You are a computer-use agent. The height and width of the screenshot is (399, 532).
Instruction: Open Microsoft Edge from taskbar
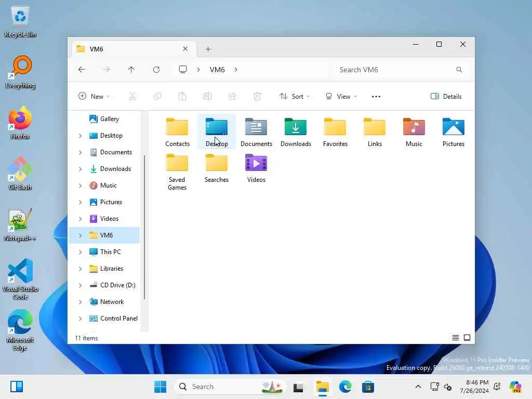(x=345, y=387)
